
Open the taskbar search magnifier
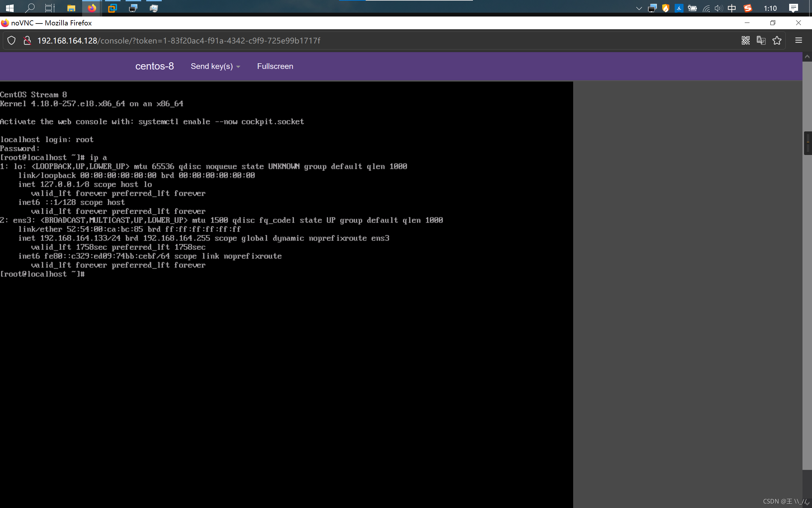[x=30, y=8]
